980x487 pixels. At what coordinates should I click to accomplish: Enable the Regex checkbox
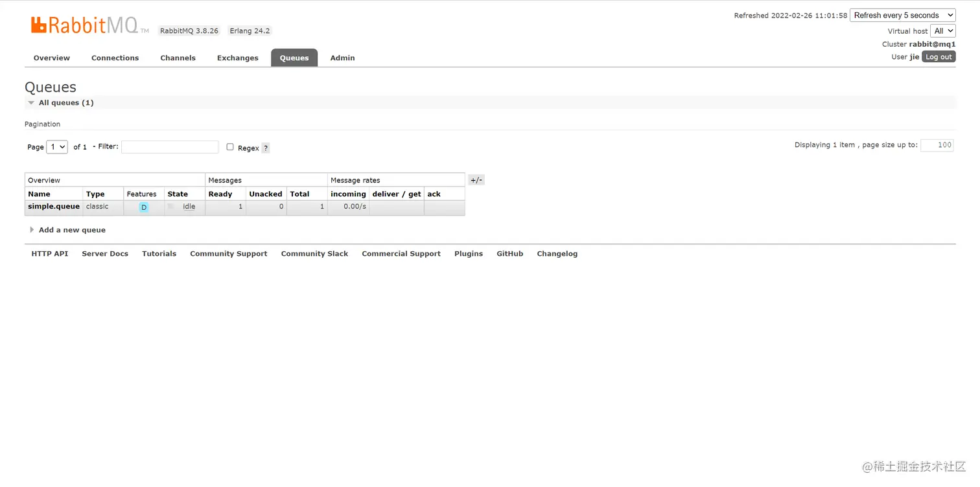coord(230,147)
